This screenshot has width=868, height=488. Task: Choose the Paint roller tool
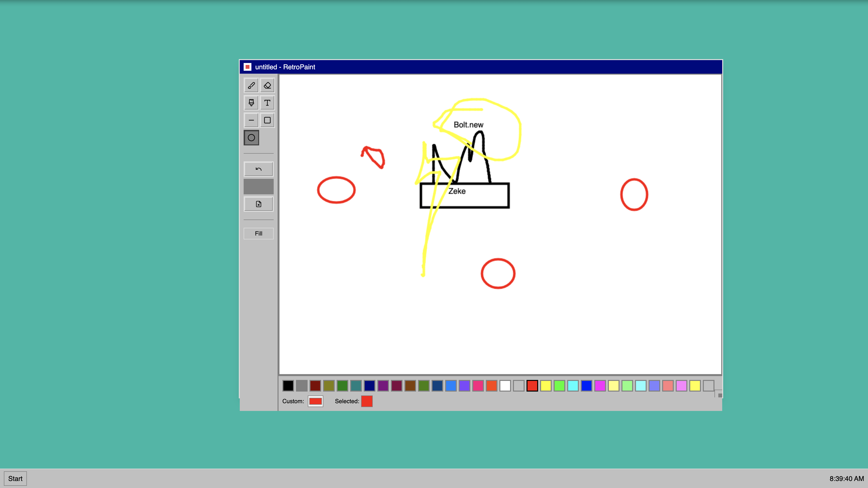click(x=251, y=103)
